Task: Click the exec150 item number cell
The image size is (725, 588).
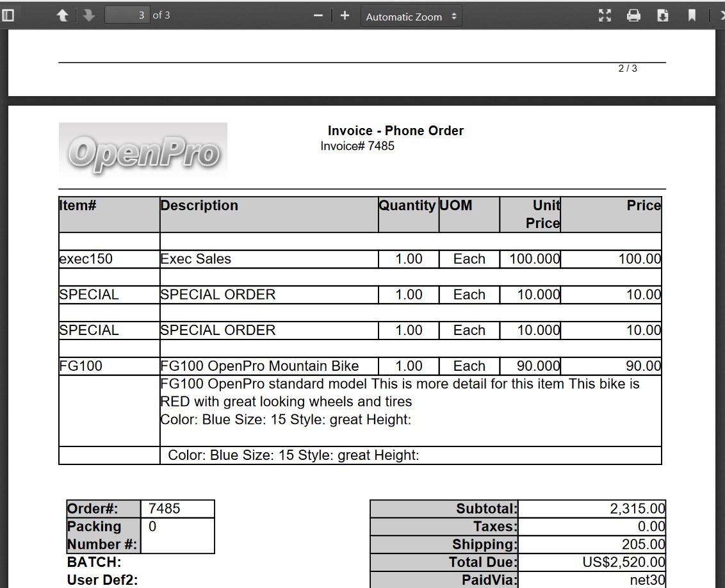Action: (86, 259)
